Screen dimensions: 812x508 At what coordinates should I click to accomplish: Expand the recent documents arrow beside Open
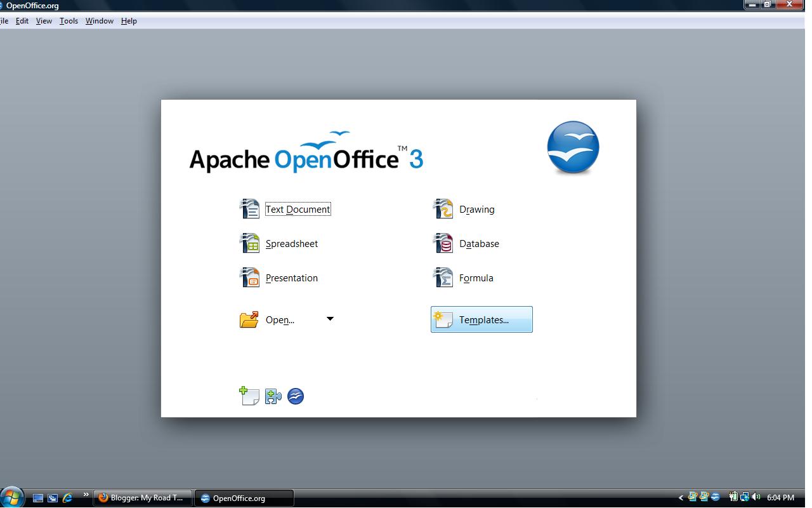click(x=330, y=319)
